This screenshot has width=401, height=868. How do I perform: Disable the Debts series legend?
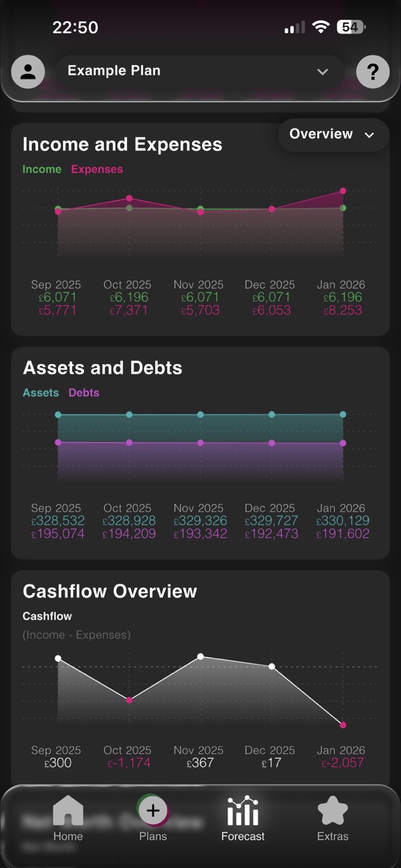click(83, 393)
